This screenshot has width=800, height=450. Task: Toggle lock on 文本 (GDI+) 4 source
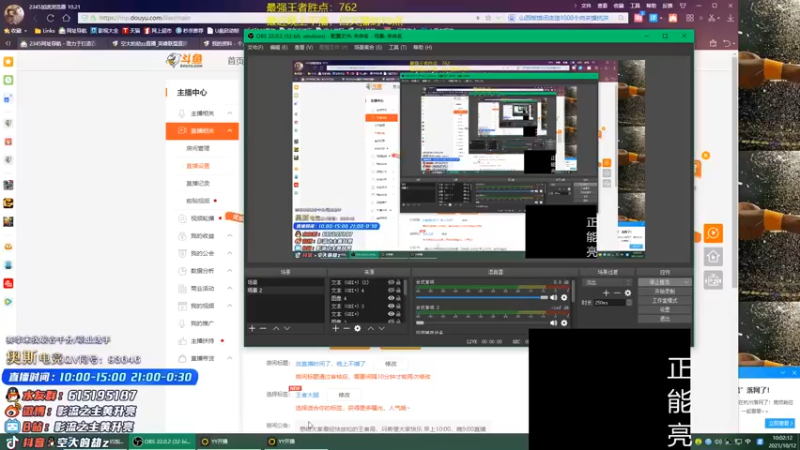coord(398,290)
